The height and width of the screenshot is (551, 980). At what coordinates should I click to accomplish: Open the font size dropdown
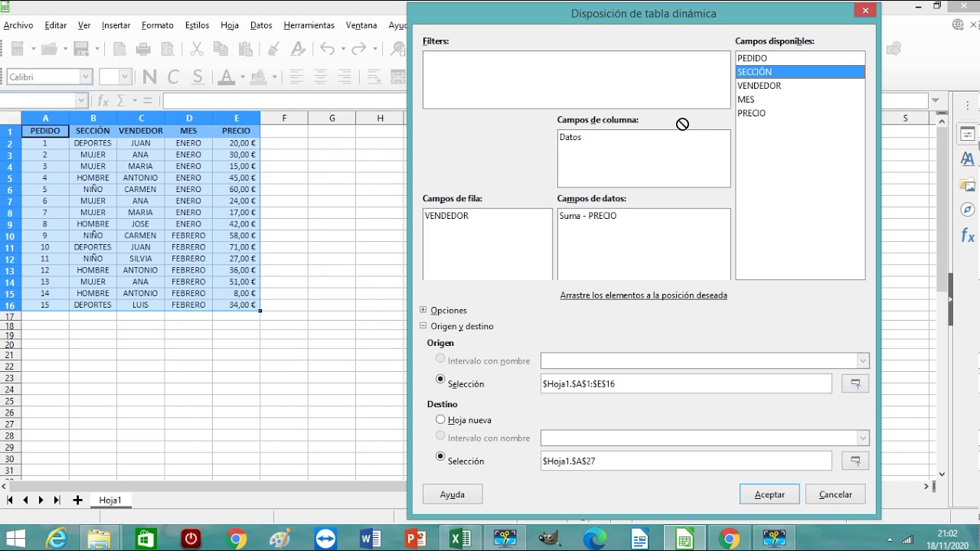(125, 77)
